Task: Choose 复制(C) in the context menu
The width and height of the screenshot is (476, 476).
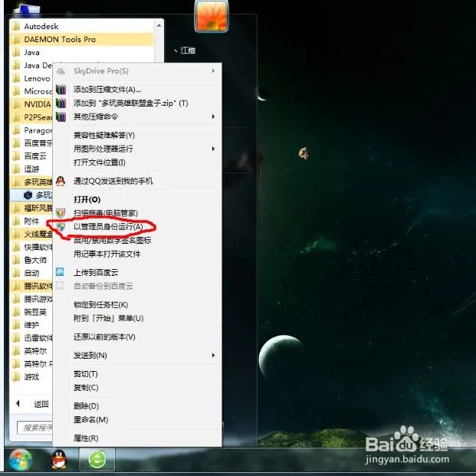Action: pyautogui.click(x=86, y=387)
